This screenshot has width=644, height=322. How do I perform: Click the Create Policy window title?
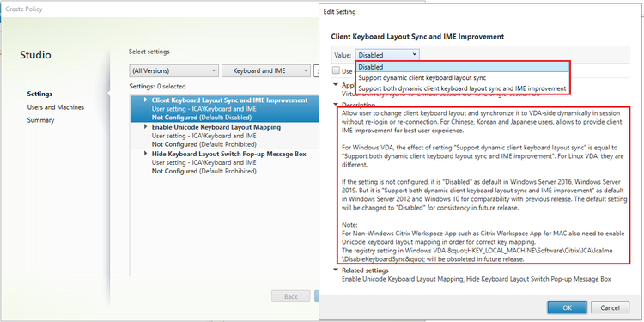click(x=24, y=9)
